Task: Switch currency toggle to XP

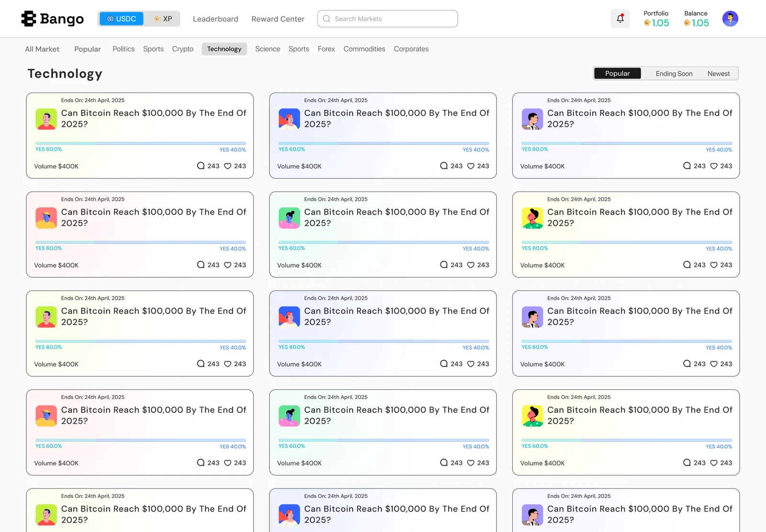Action: click(x=163, y=19)
